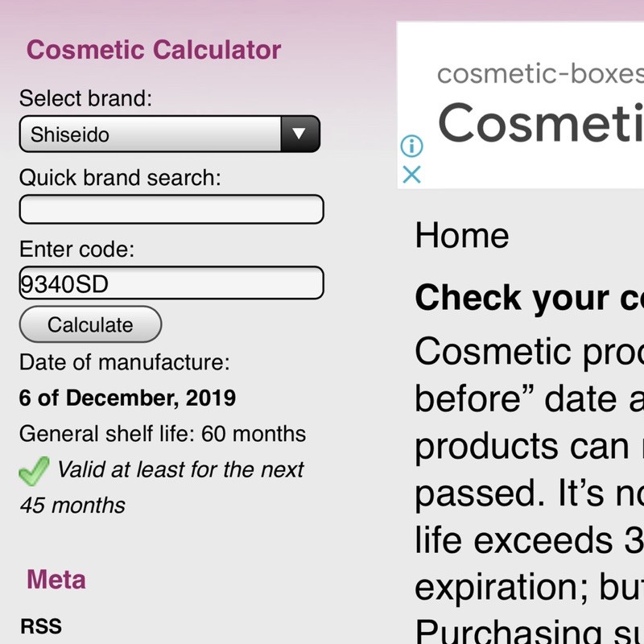The height and width of the screenshot is (644, 644).
Task: Focus the Quick brand search field
Action: (x=171, y=209)
